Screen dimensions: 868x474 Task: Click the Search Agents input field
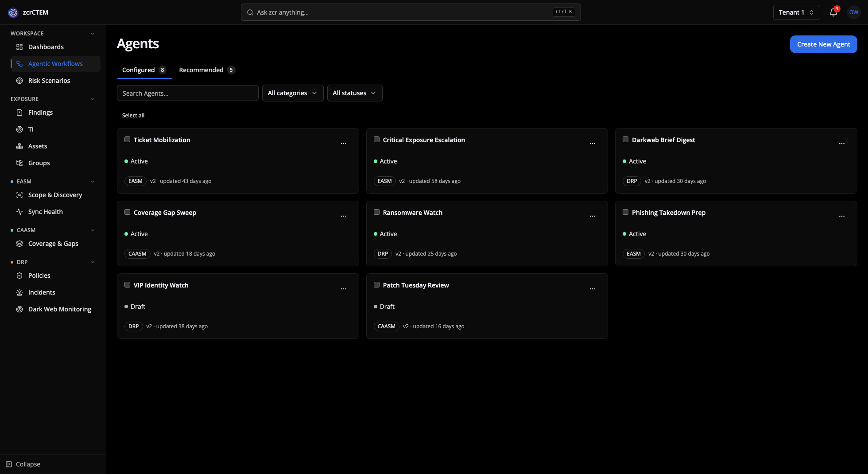188,93
